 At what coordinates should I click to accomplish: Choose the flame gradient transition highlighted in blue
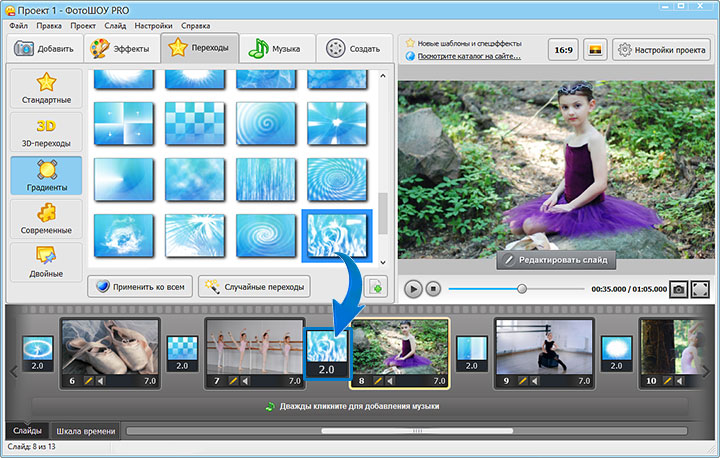tap(337, 236)
